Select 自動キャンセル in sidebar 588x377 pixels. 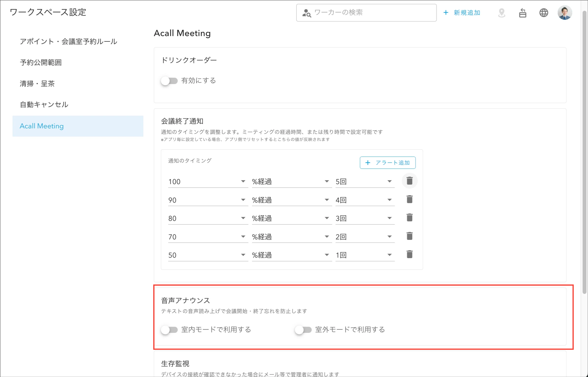(78, 105)
